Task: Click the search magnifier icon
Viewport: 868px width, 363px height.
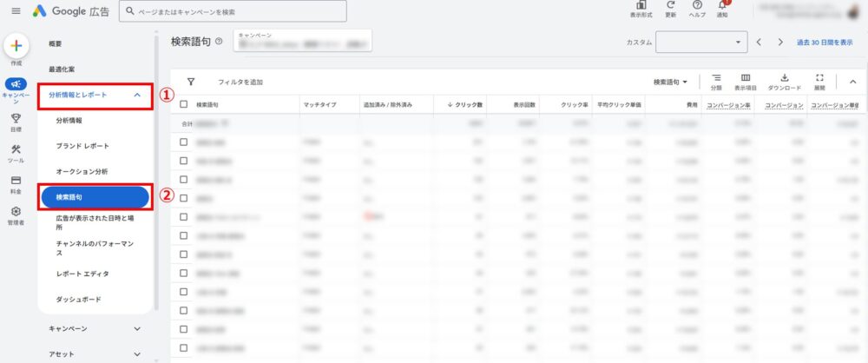Action: [x=130, y=11]
